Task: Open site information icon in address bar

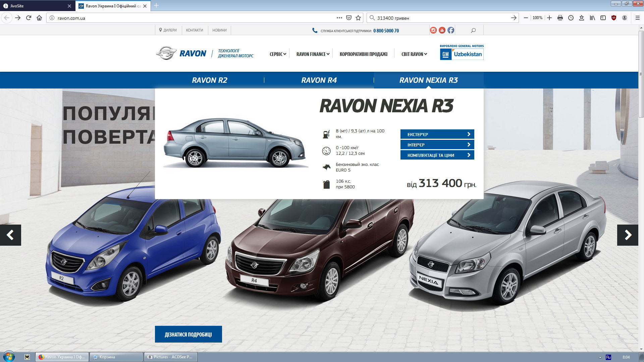Action: (x=52, y=18)
